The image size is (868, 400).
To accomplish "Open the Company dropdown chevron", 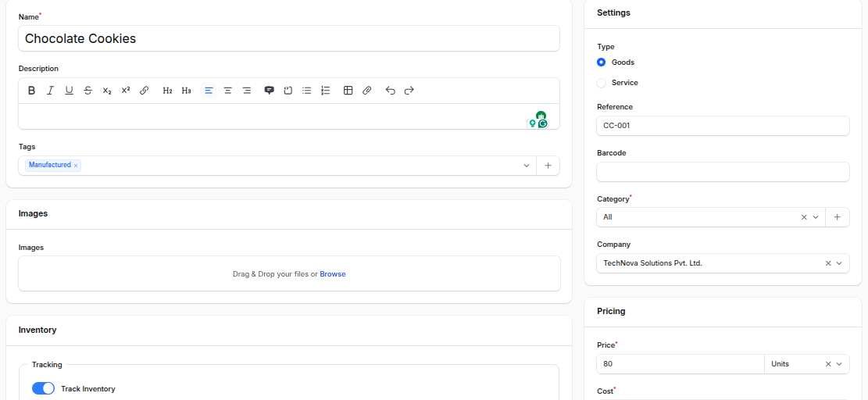I will pos(839,263).
